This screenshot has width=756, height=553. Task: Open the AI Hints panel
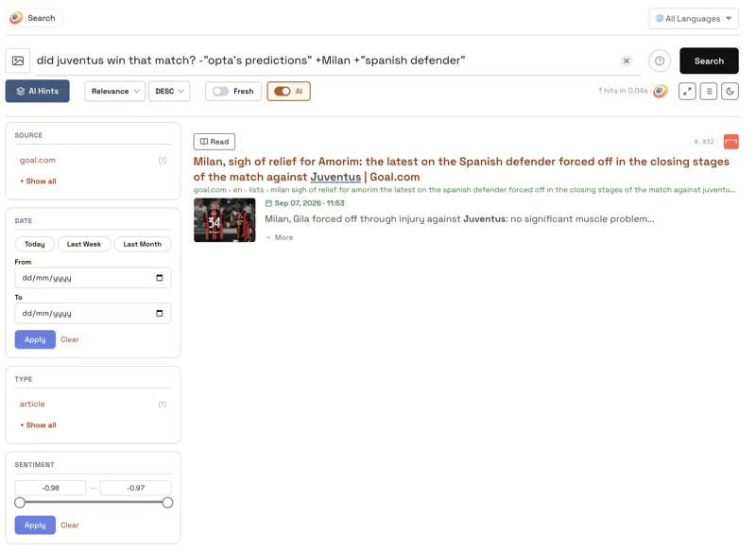(x=37, y=91)
